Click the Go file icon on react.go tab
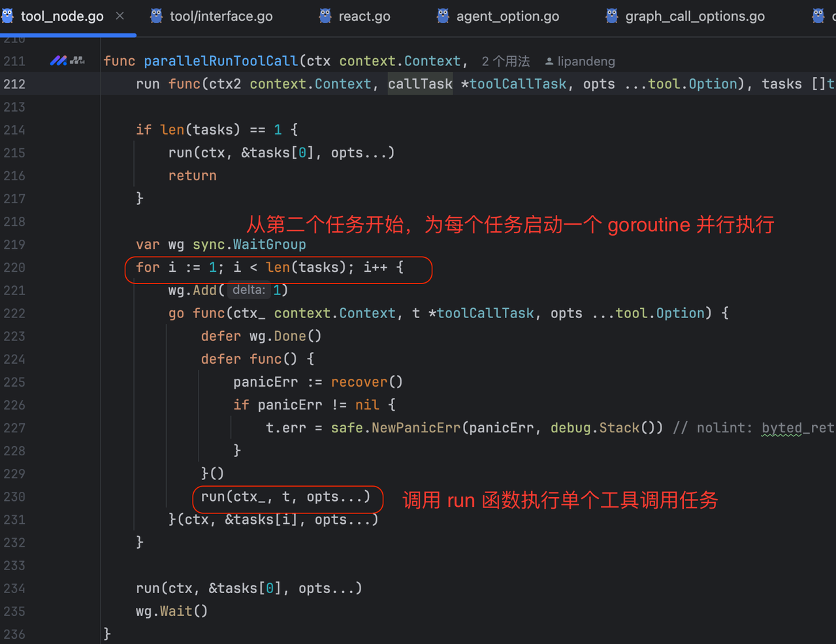 point(325,16)
